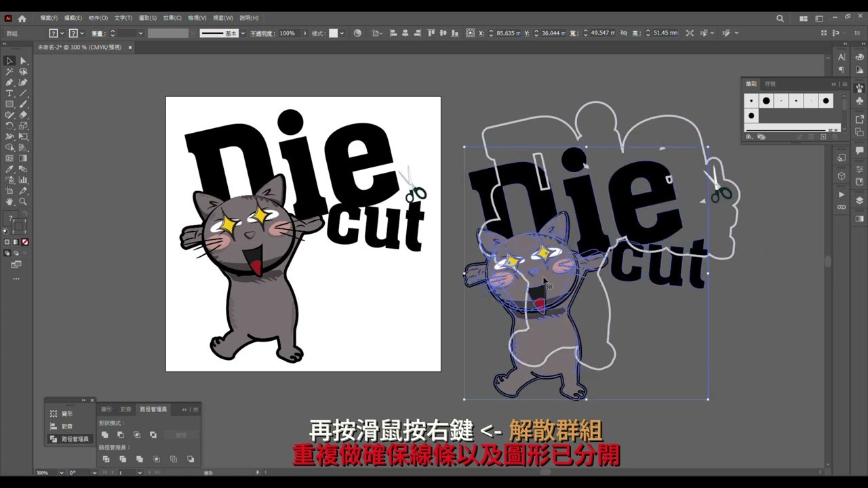Click 路徑管理員 in the collapsed dock
This screenshot has width=868, height=488.
[x=71, y=439]
